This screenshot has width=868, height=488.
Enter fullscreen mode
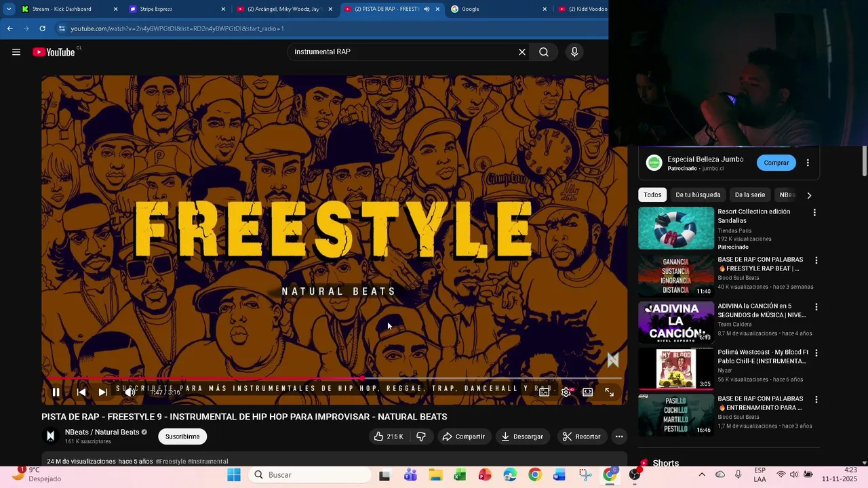(610, 392)
